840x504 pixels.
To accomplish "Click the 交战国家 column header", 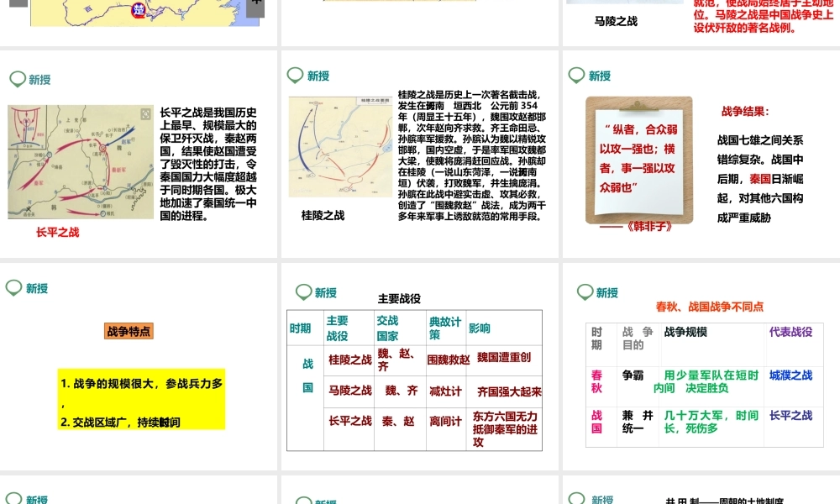I will (x=387, y=328).
